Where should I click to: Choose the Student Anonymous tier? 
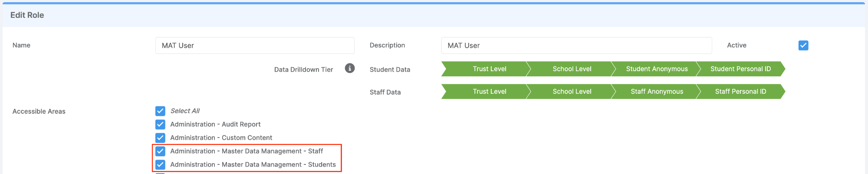(x=657, y=69)
